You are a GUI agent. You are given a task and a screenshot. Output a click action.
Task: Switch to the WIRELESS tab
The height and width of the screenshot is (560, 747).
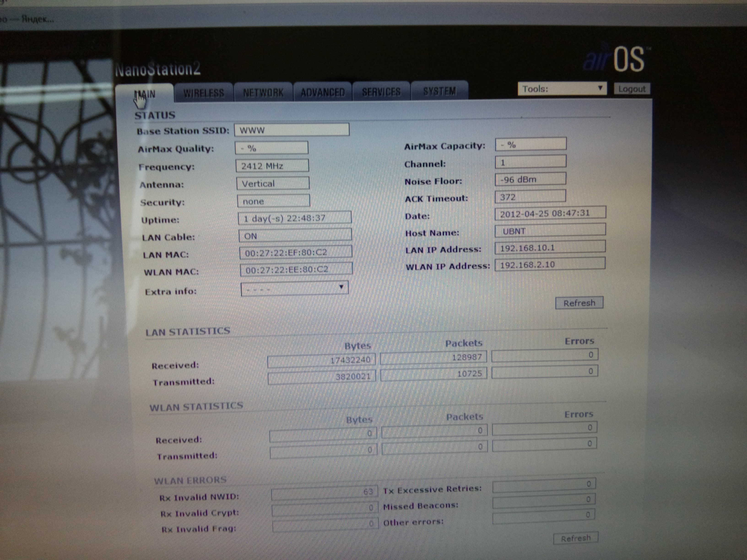tap(204, 92)
